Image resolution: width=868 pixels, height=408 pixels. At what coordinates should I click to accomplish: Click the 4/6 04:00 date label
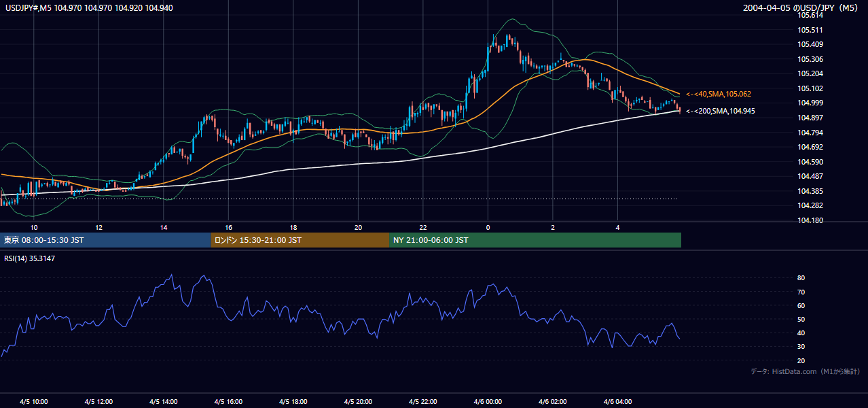point(617,402)
